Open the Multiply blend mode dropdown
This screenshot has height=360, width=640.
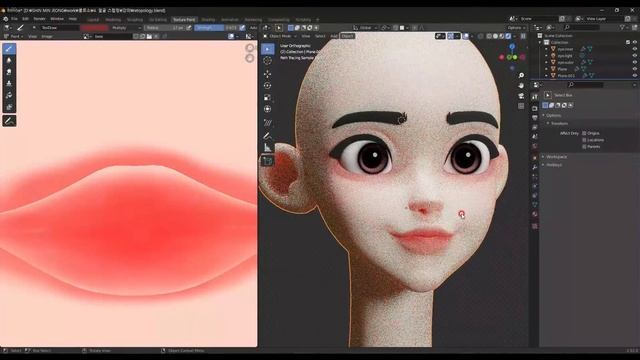[126, 28]
